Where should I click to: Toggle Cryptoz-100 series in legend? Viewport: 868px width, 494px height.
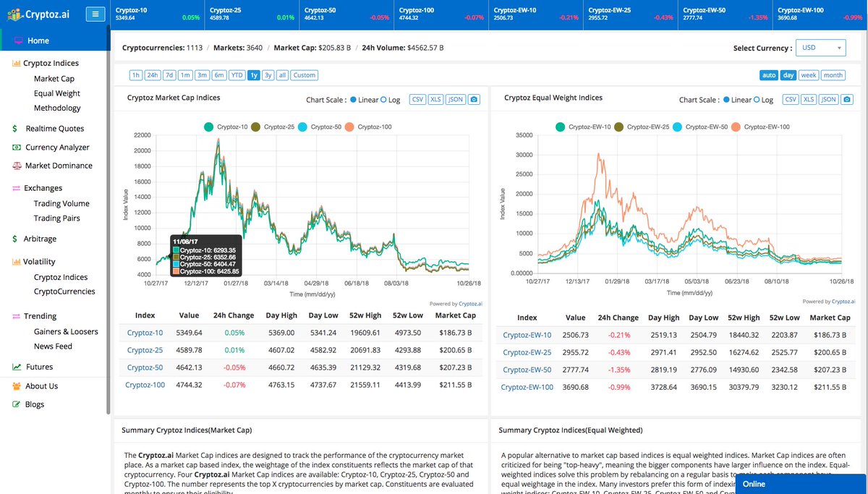coord(367,127)
